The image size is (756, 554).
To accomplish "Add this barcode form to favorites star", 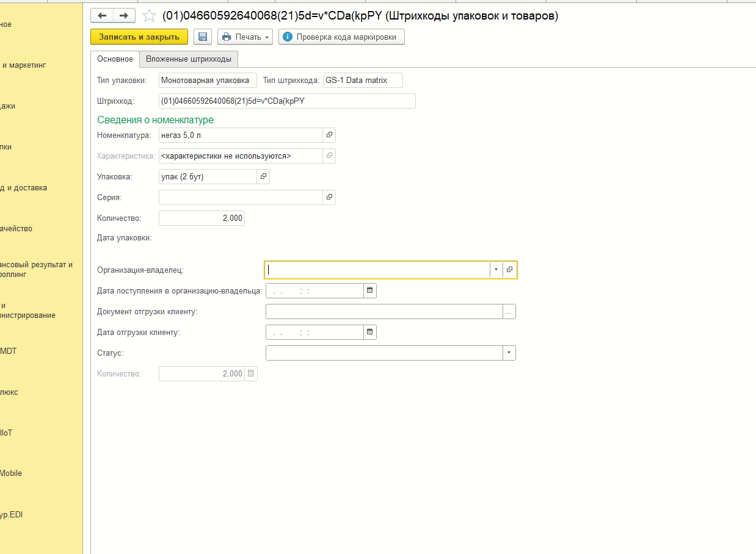I will click(149, 16).
